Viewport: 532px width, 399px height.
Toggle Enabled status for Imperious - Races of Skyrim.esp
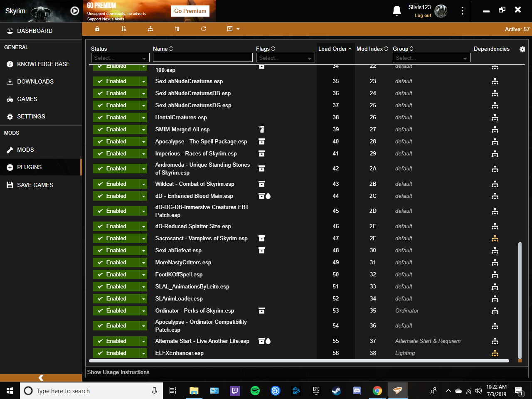coord(116,153)
